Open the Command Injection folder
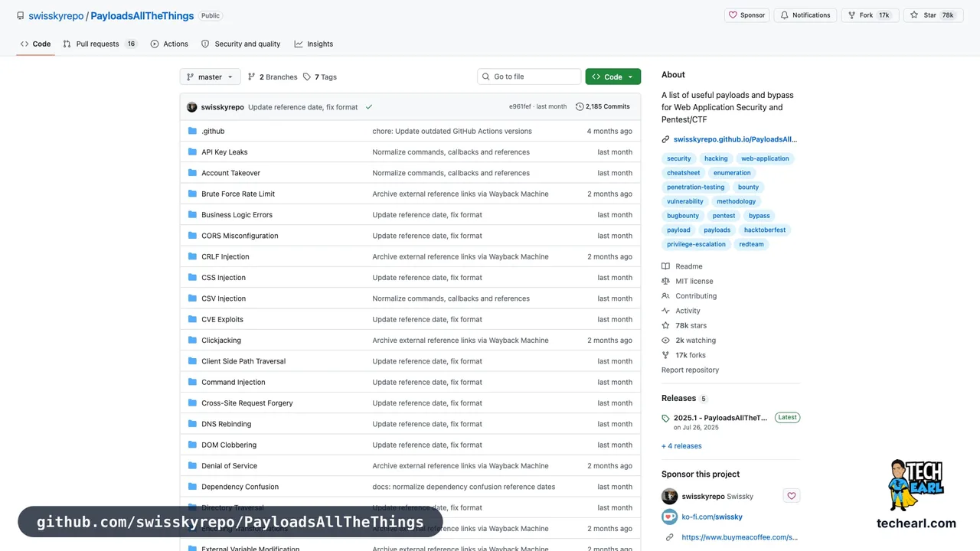This screenshot has height=551, width=980. tap(234, 382)
